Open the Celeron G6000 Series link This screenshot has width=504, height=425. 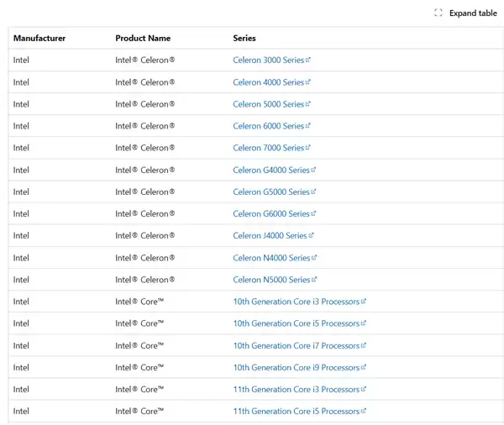[271, 214]
